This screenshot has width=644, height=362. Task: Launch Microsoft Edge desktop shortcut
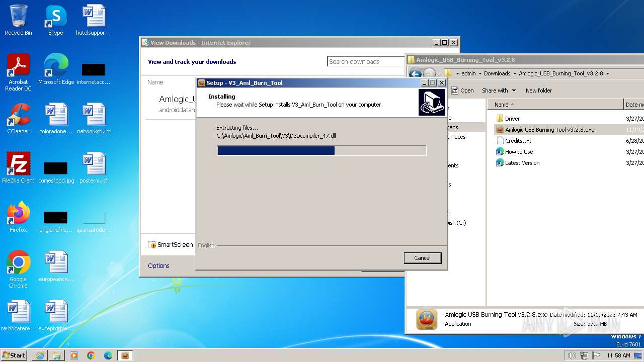56,69
